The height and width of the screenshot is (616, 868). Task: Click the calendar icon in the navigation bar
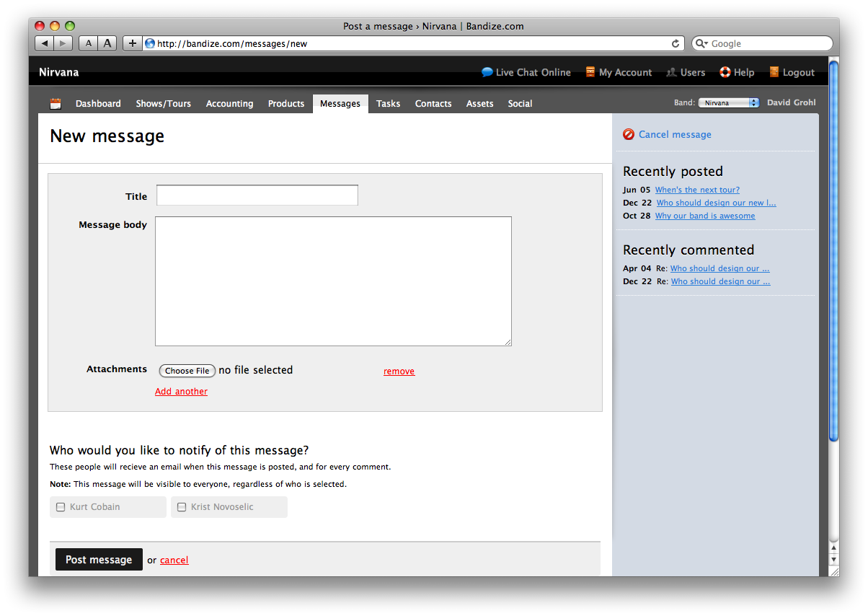coord(56,104)
